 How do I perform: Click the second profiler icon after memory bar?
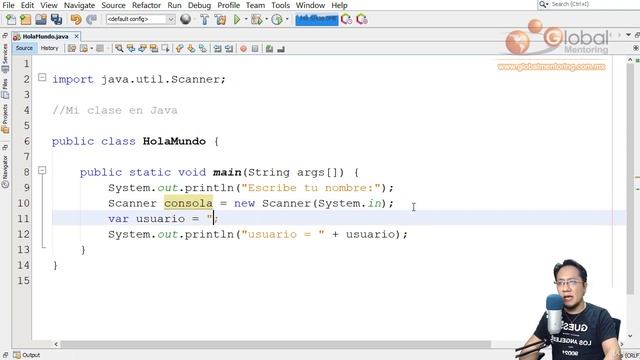click(x=362, y=19)
